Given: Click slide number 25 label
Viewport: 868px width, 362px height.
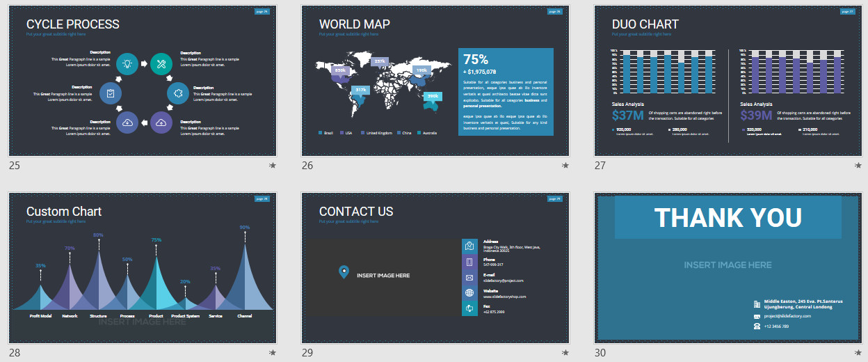Looking at the screenshot, I should [15, 166].
